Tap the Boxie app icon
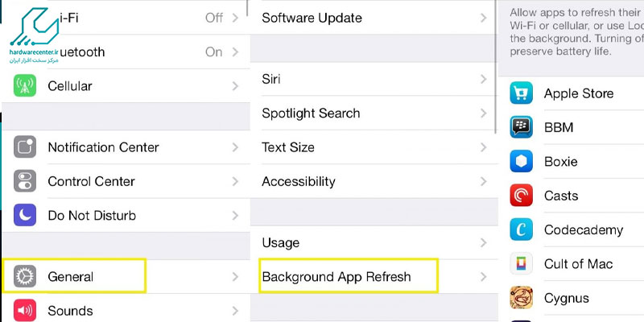 click(x=522, y=161)
